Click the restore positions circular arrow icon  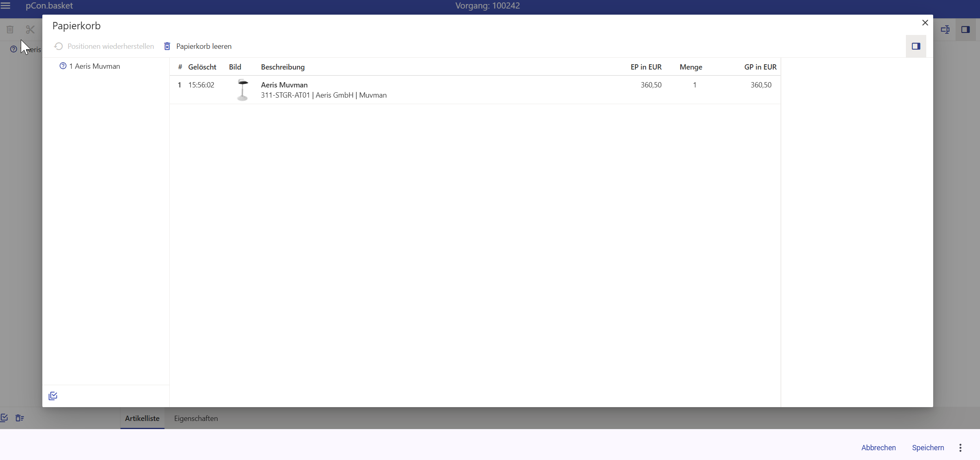click(x=59, y=46)
